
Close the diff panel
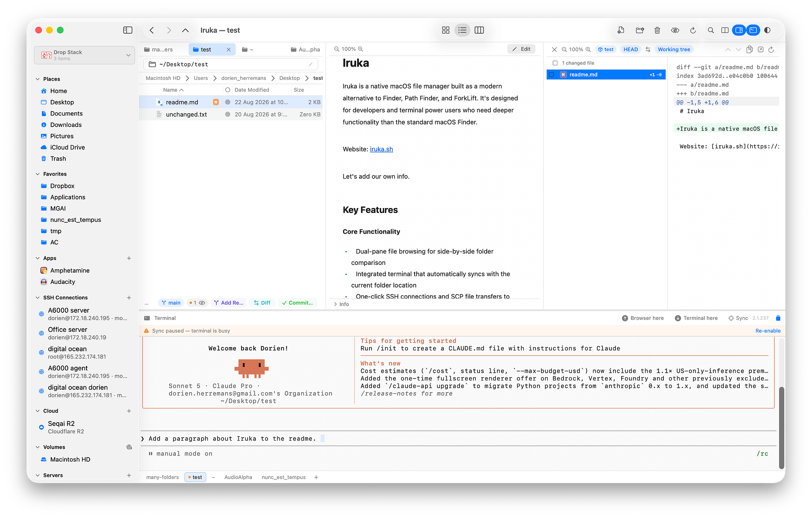554,49
